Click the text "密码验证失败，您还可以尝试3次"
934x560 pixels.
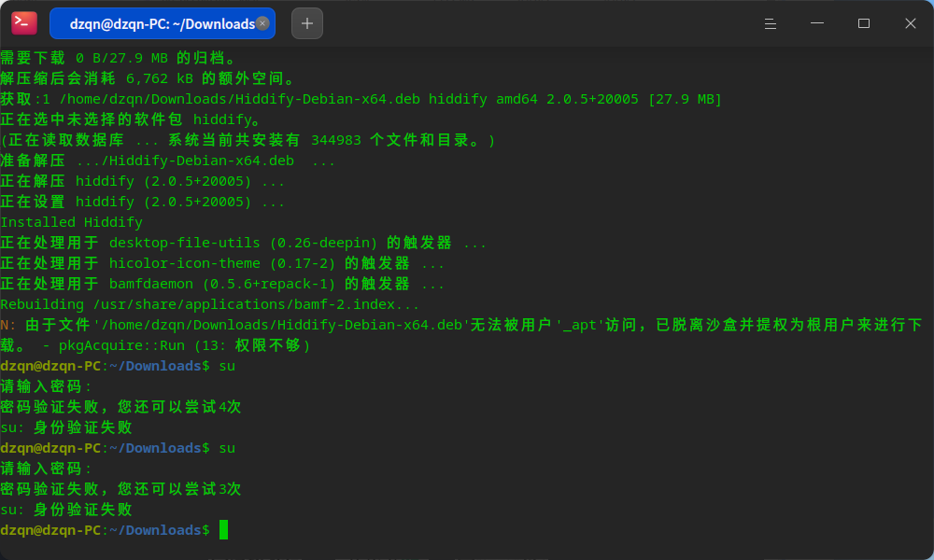point(120,488)
